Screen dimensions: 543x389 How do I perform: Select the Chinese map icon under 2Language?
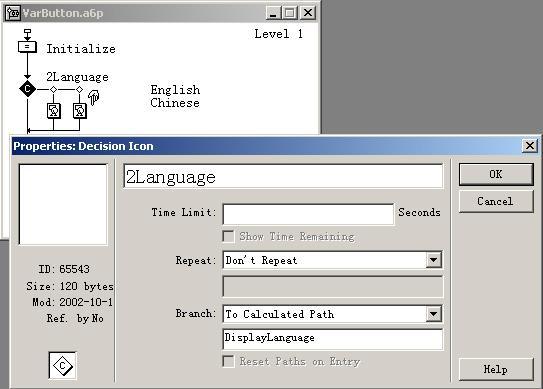point(80,111)
